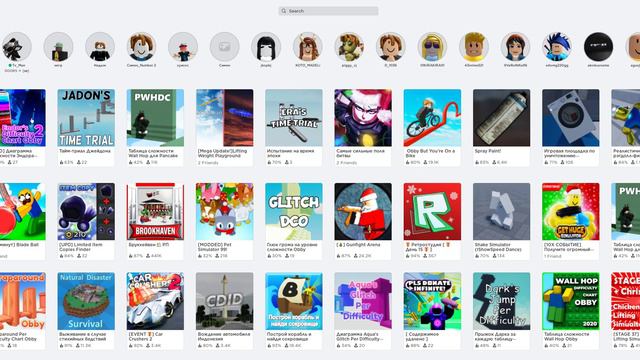
Task: Open Obby But You're On a Bike thumbnail
Action: 432,118
